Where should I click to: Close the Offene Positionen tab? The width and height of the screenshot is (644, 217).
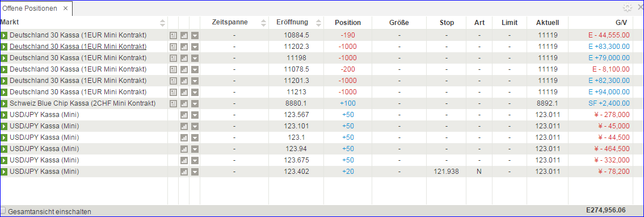(65, 9)
